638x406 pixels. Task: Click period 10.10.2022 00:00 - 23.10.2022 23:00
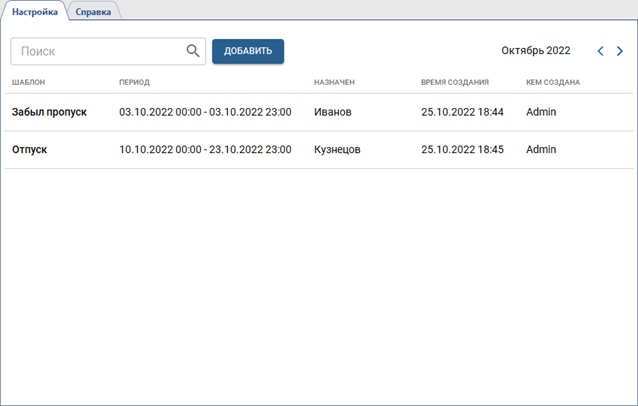pos(205,149)
